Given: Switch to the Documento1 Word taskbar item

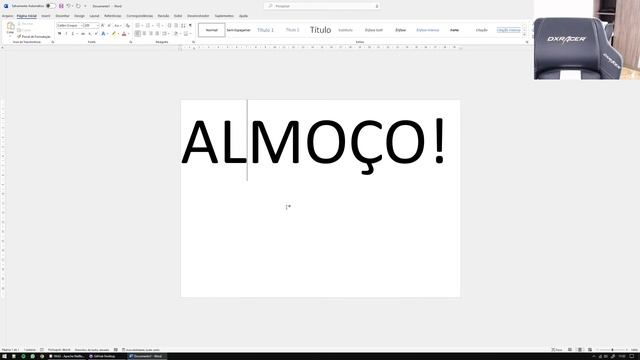Looking at the screenshot, I should (x=147, y=356).
